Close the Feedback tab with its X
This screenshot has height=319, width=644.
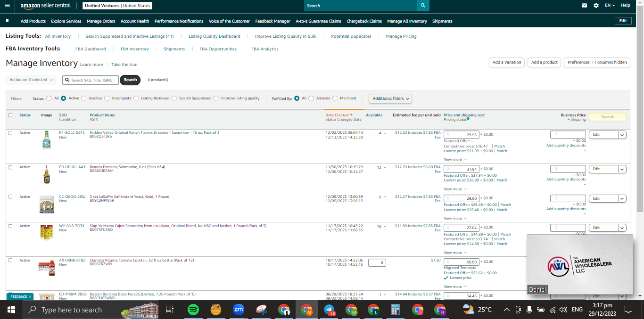[x=30, y=296]
